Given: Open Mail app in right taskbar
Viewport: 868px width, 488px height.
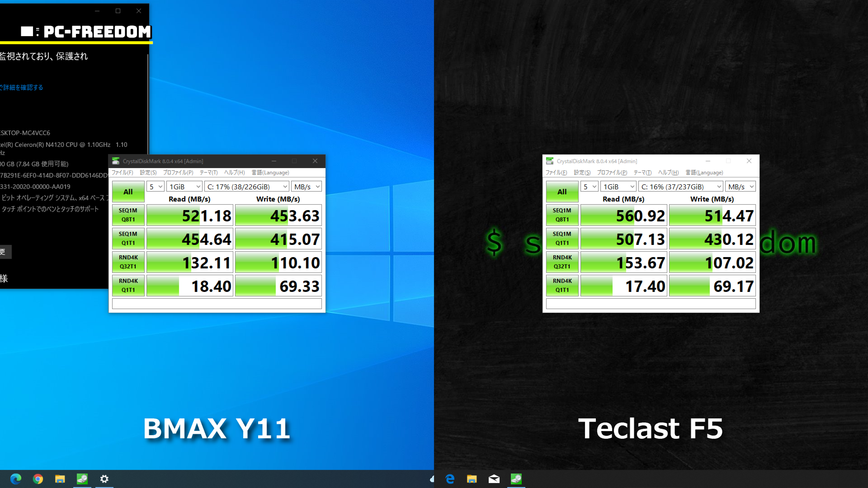Looking at the screenshot, I should (494, 479).
